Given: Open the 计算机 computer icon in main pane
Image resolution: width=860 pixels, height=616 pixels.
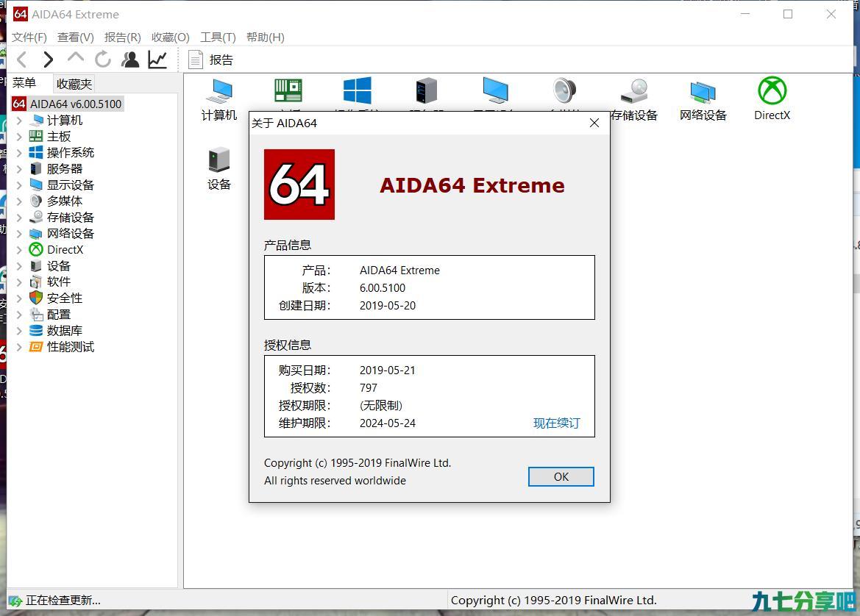Looking at the screenshot, I should [x=219, y=99].
